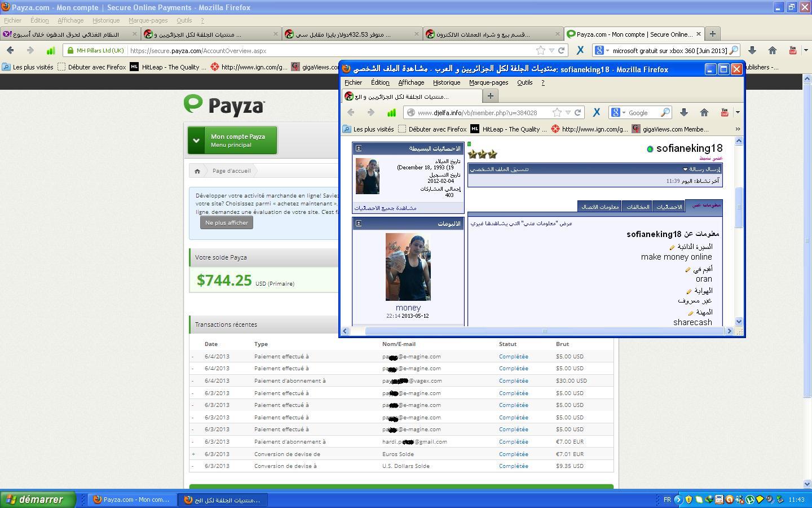
Task: Click Home icon in djelfa window toolbar
Action: click(704, 112)
